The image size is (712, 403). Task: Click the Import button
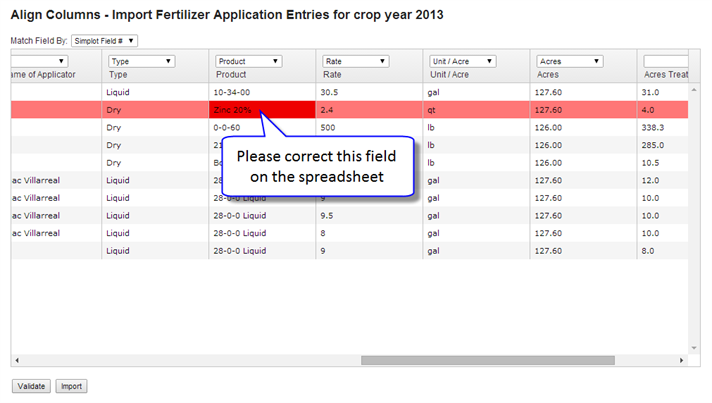click(71, 386)
